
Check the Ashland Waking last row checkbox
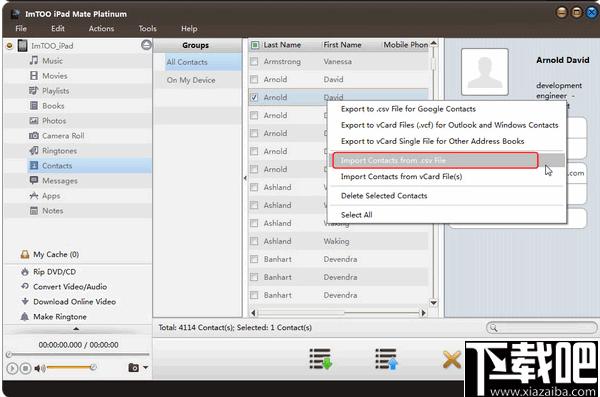tap(254, 241)
